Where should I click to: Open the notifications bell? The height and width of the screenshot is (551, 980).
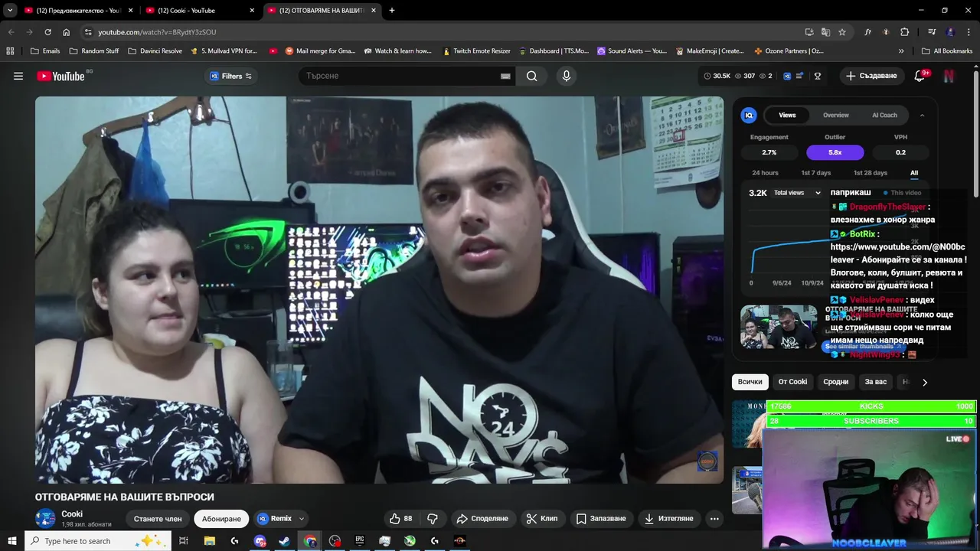tap(921, 76)
